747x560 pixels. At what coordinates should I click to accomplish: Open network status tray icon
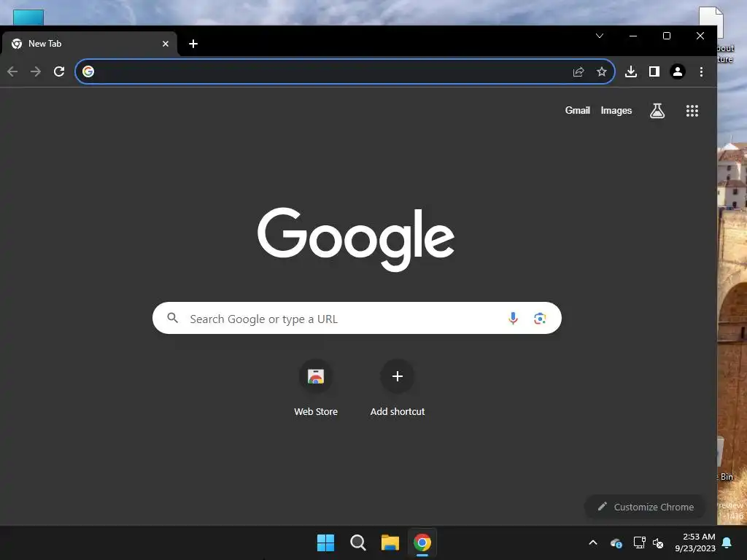coord(639,542)
